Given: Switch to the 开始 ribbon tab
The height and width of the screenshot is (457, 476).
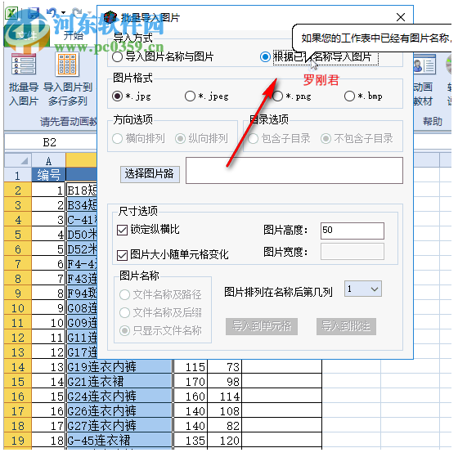Looking at the screenshot, I should 73,36.
